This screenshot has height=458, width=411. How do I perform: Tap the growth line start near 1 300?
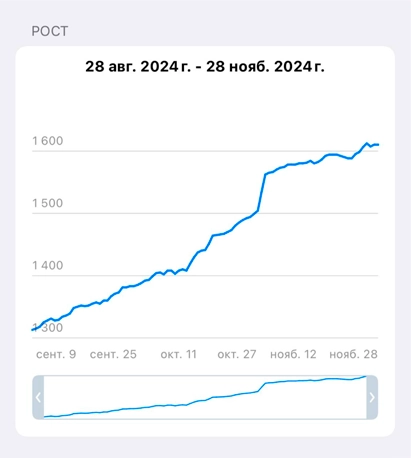[x=34, y=329]
